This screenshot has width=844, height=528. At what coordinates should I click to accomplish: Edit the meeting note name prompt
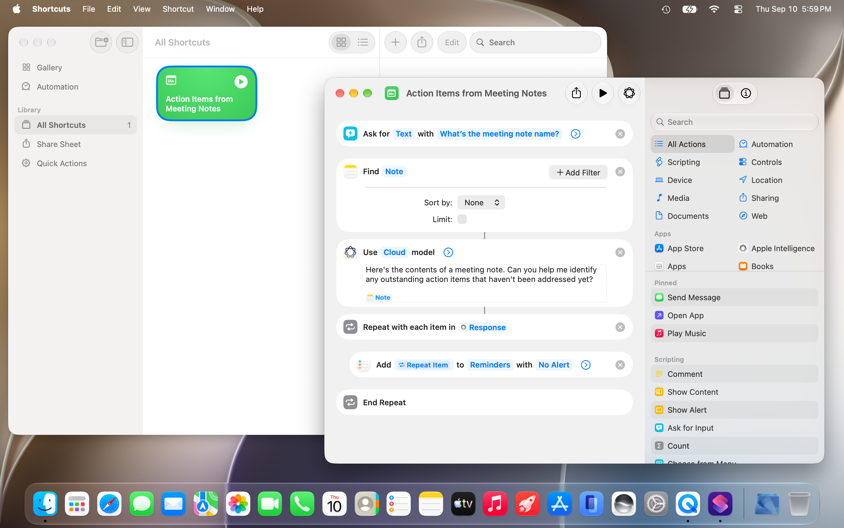click(x=499, y=134)
